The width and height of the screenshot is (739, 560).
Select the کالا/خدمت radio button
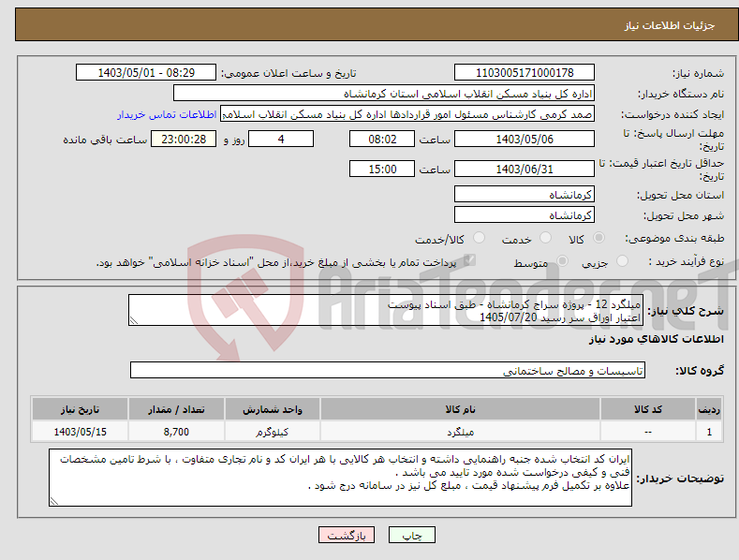[479, 238]
